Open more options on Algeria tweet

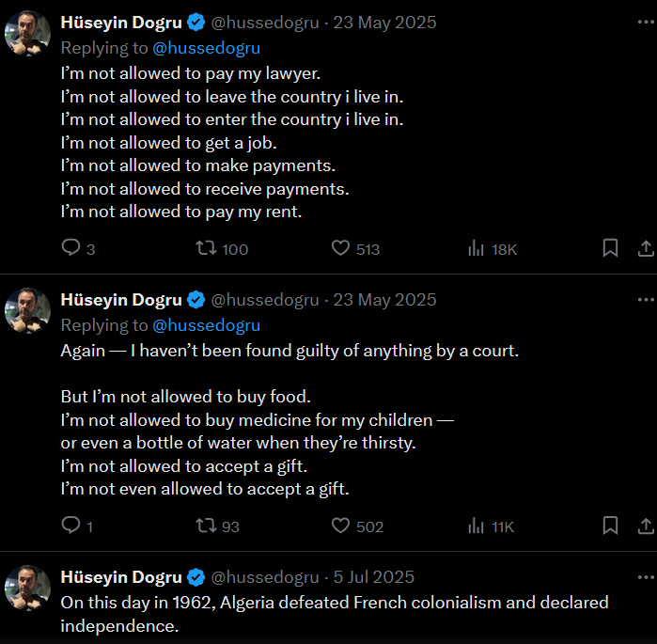pos(645,576)
